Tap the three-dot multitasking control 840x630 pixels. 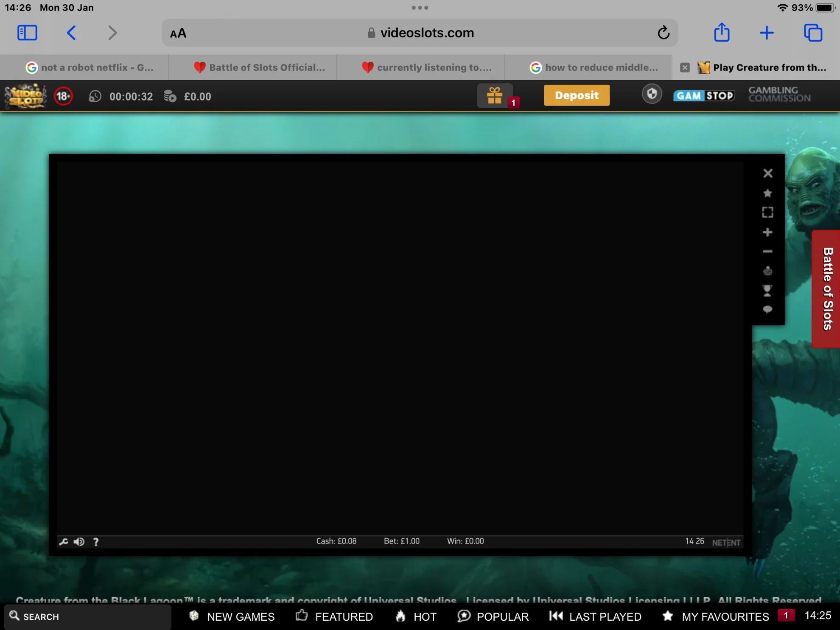(x=420, y=8)
